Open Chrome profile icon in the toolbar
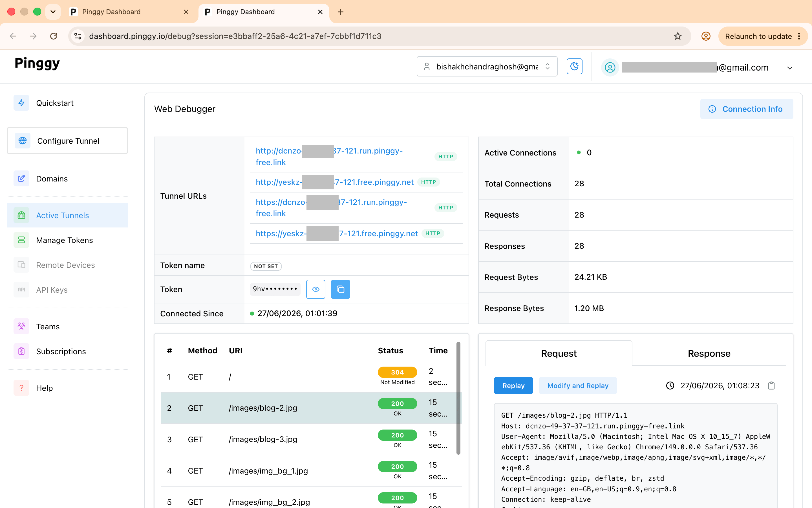 (x=706, y=36)
